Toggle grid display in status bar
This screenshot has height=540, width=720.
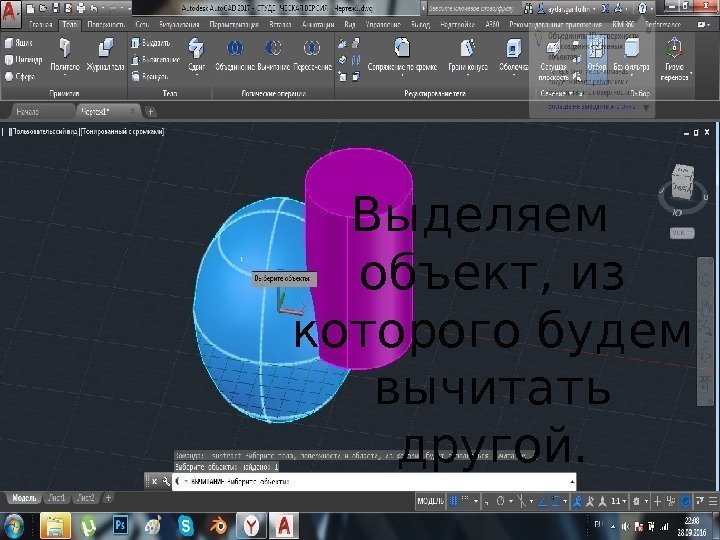[x=454, y=501]
